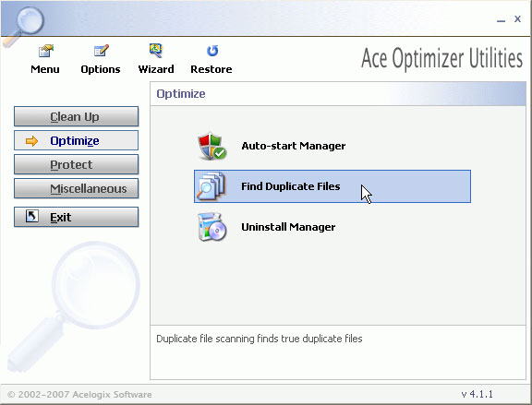The height and width of the screenshot is (405, 532).
Task: Click the Auto-start Manager shield icon
Action: 212,146
